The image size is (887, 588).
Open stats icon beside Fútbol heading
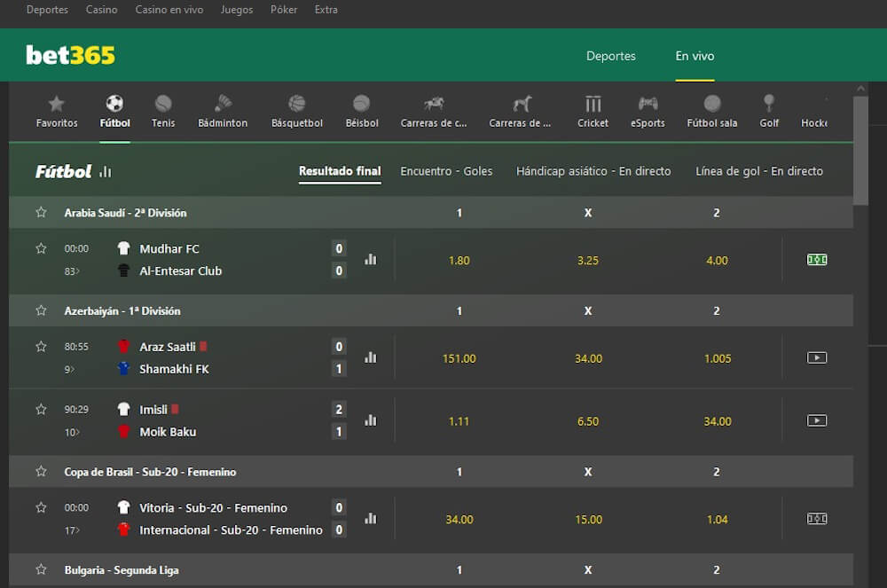[x=106, y=171]
